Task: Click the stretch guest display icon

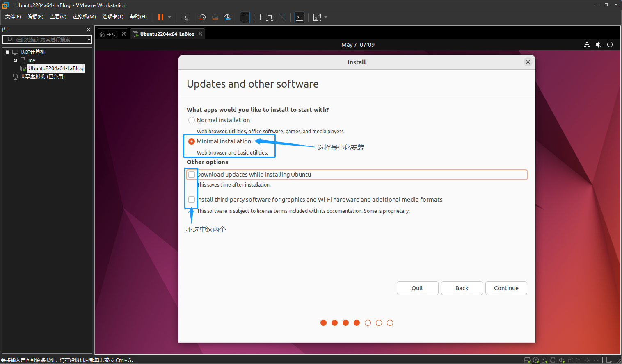Action: tap(317, 17)
